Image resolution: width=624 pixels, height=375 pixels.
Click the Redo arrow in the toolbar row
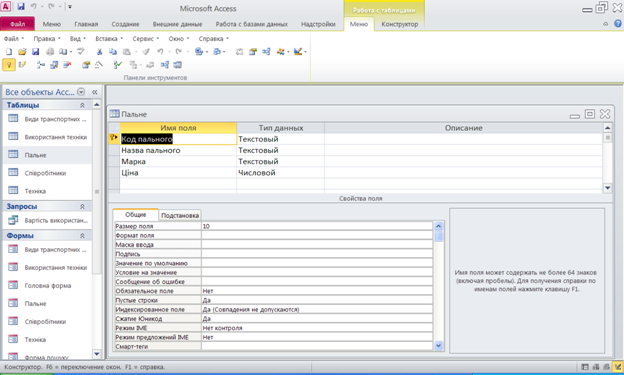179,51
